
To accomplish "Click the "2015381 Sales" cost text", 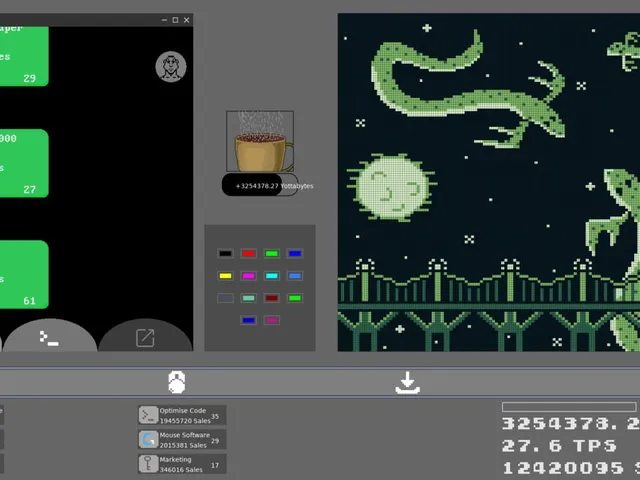I will coord(183,445).
